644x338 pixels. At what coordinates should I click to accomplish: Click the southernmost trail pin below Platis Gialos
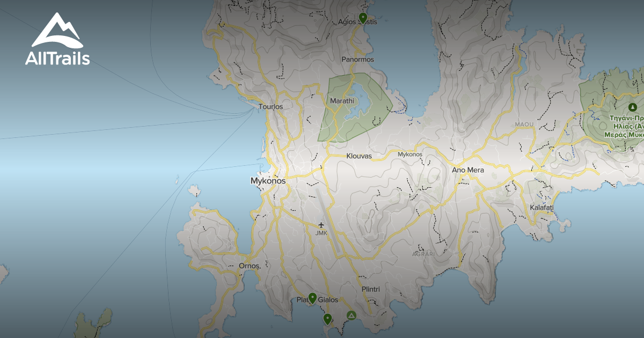327,319
